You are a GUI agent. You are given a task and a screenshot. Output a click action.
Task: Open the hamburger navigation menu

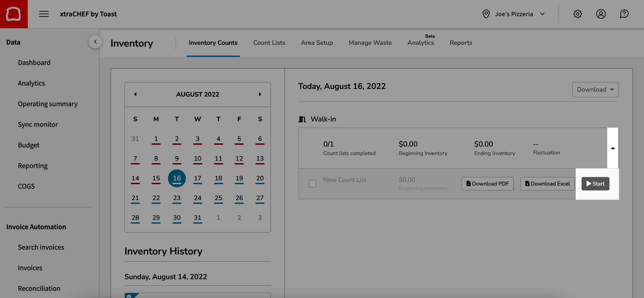tap(43, 14)
